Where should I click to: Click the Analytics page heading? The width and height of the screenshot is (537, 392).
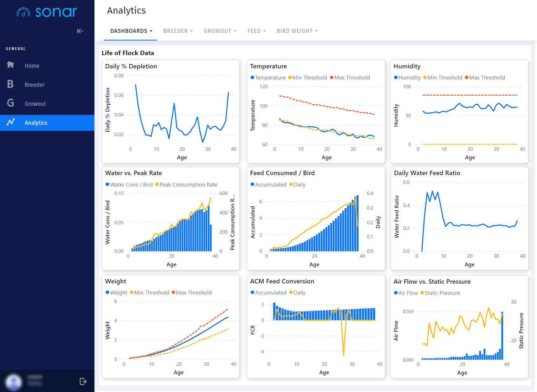pyautogui.click(x=126, y=10)
